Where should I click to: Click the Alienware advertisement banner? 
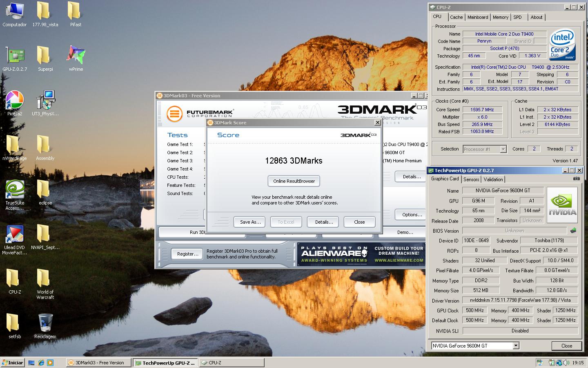(x=362, y=254)
